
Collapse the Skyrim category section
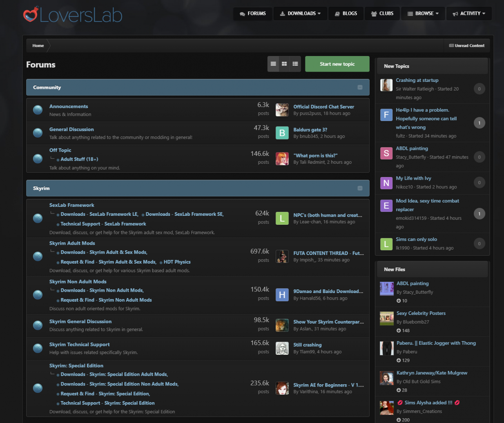point(360,188)
